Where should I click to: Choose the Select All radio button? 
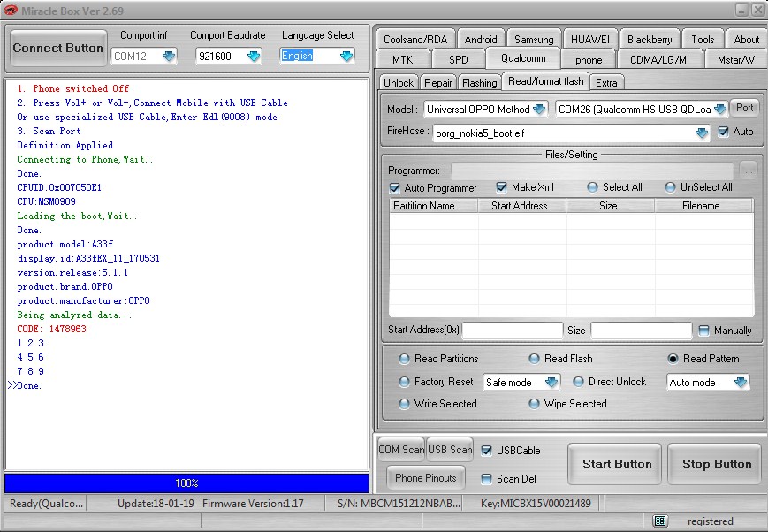point(592,187)
